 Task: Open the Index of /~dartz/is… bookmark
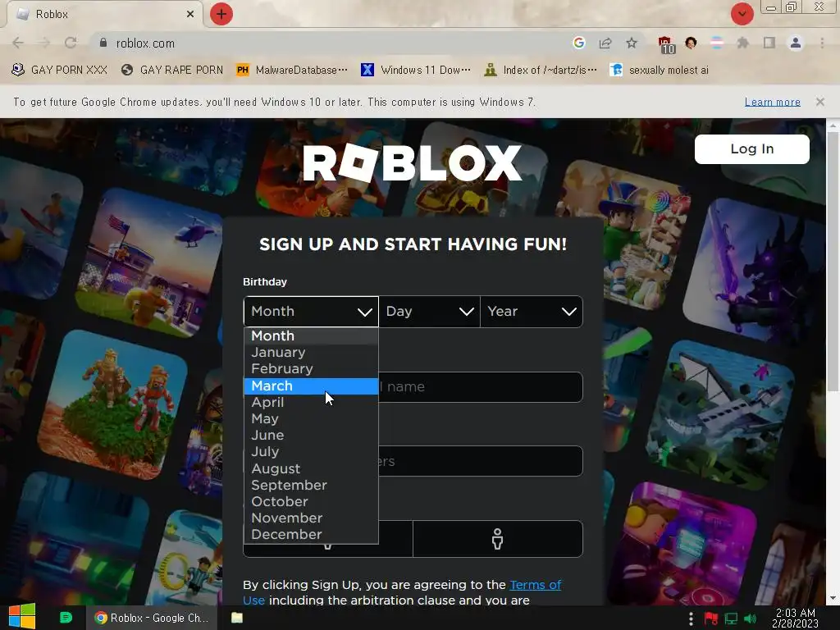tap(541, 70)
